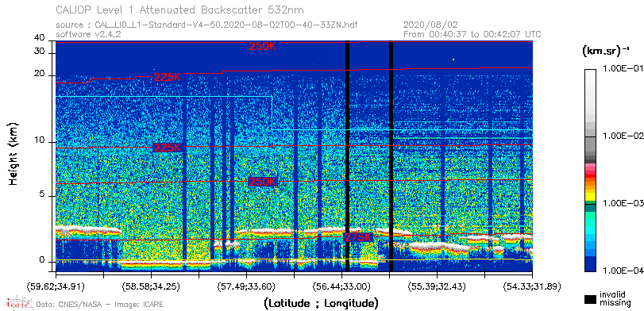This screenshot has width=644, height=311.
Task: Click the 'Data: CNES/NASA - Image: ICARE' credit
Action: [100, 305]
